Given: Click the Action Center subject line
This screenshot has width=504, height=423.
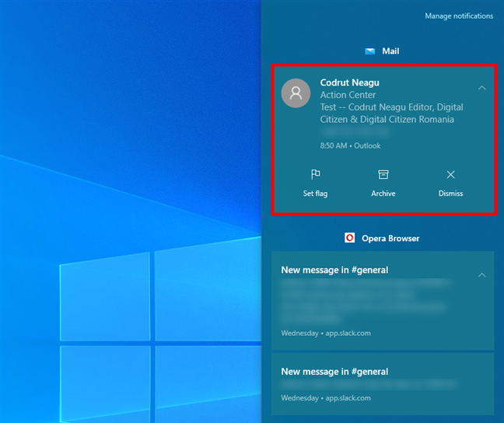Looking at the screenshot, I should [x=348, y=95].
